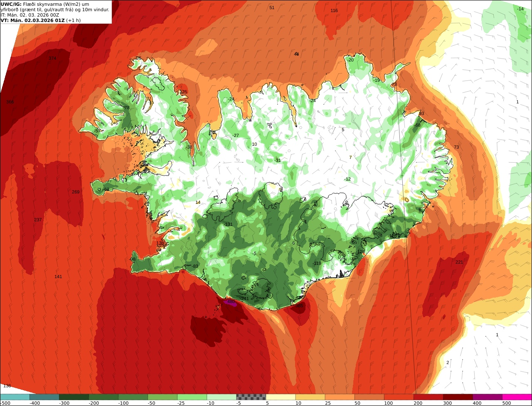Viewport: 532px width, 406px height.
Task: Click the -31 value on the map
Action: (278, 161)
